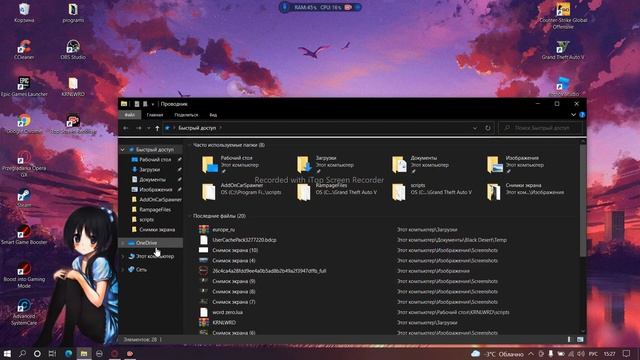Viewport: 640px width, 360px height.
Task: Collapse the Часто используемые папки group
Action: tap(189, 145)
